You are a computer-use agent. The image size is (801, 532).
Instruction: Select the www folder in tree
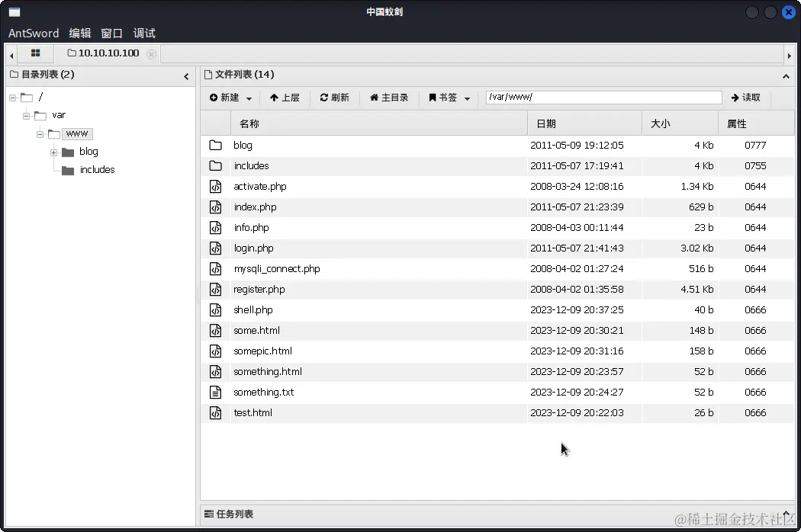click(77, 134)
